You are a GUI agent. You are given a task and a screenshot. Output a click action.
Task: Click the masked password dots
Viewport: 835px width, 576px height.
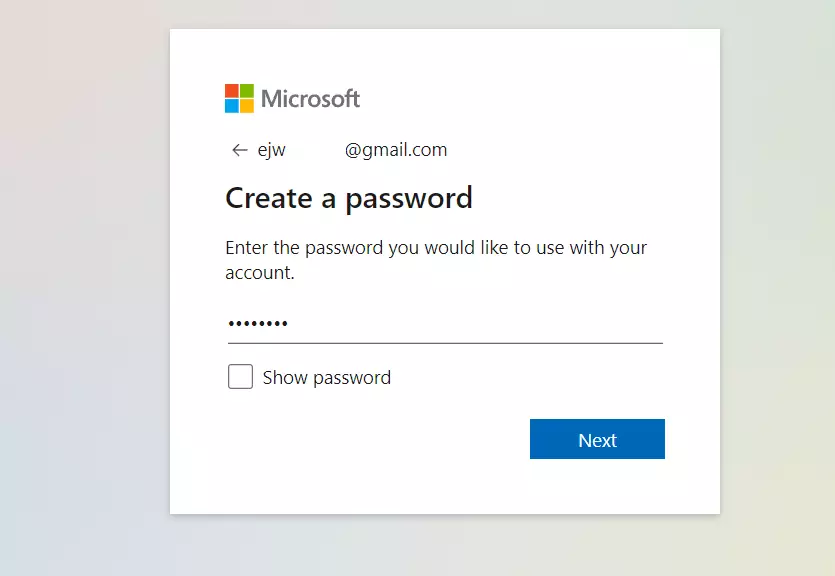[x=258, y=323]
